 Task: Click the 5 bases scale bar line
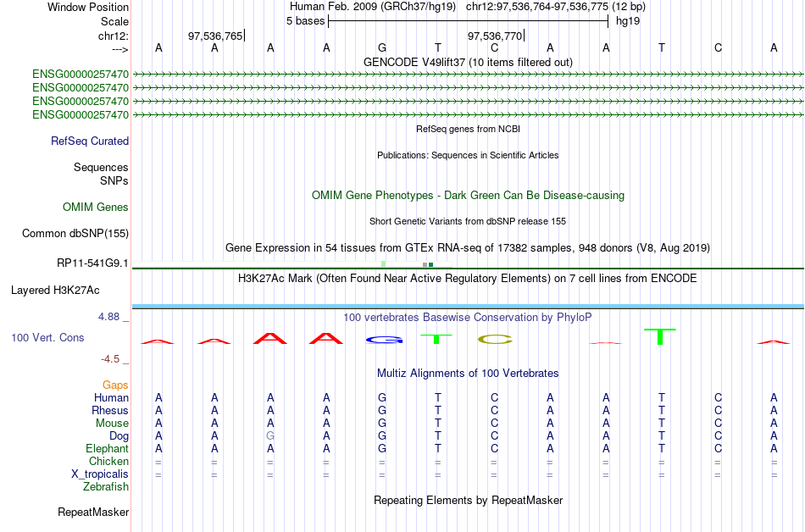pos(469,21)
